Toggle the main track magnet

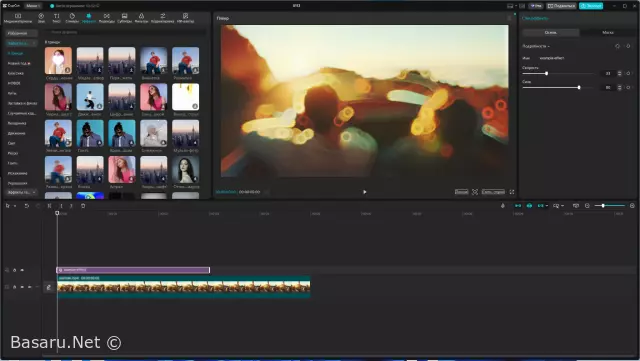click(518, 206)
